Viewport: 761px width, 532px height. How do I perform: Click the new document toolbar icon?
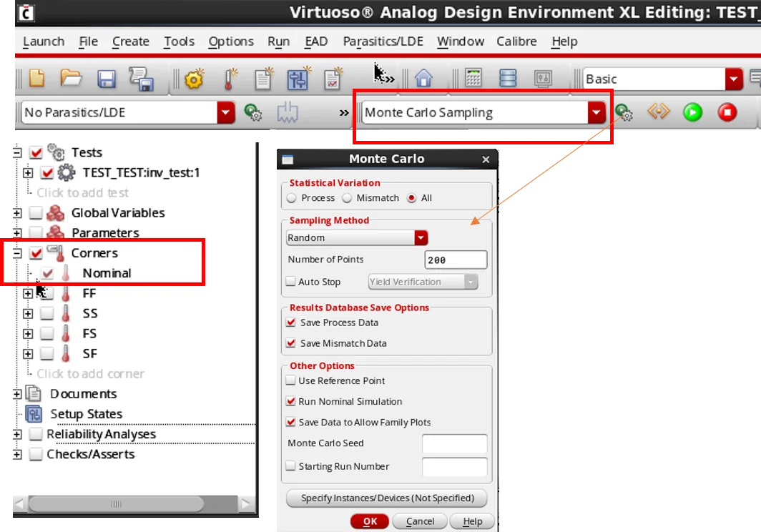[x=37, y=78]
